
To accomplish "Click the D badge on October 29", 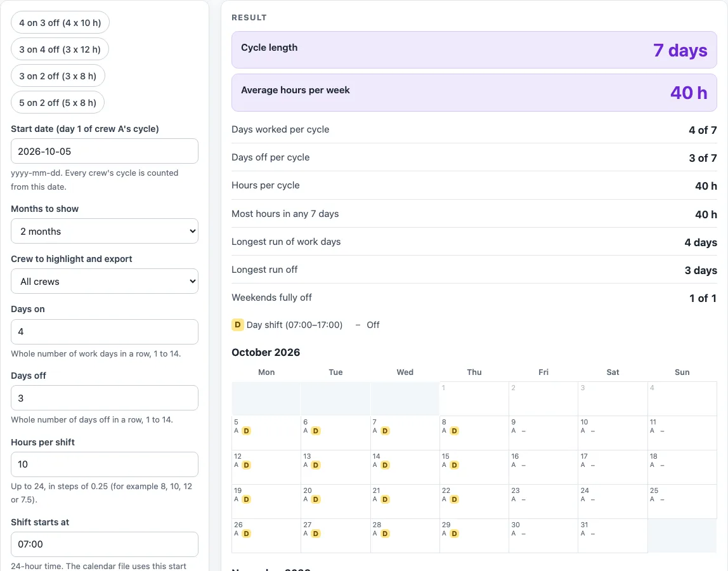I will (454, 534).
